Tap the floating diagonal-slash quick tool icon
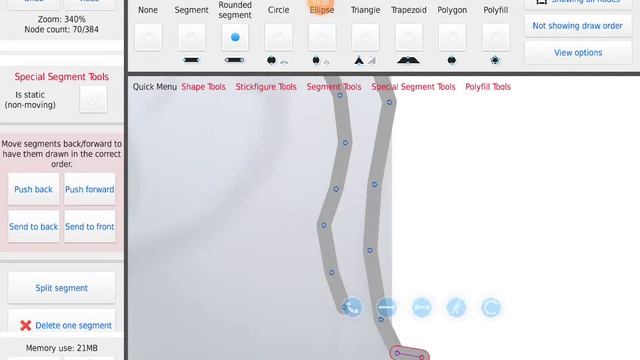640x360 pixels. coord(456,307)
